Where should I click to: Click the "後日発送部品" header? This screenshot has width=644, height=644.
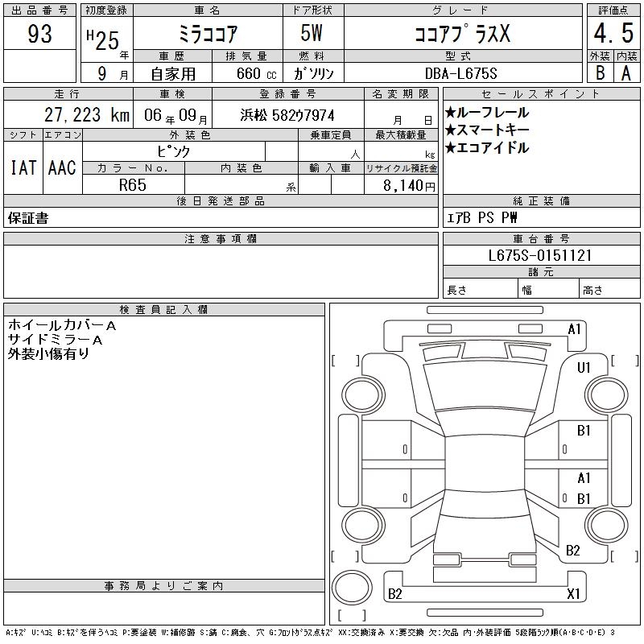click(221, 201)
